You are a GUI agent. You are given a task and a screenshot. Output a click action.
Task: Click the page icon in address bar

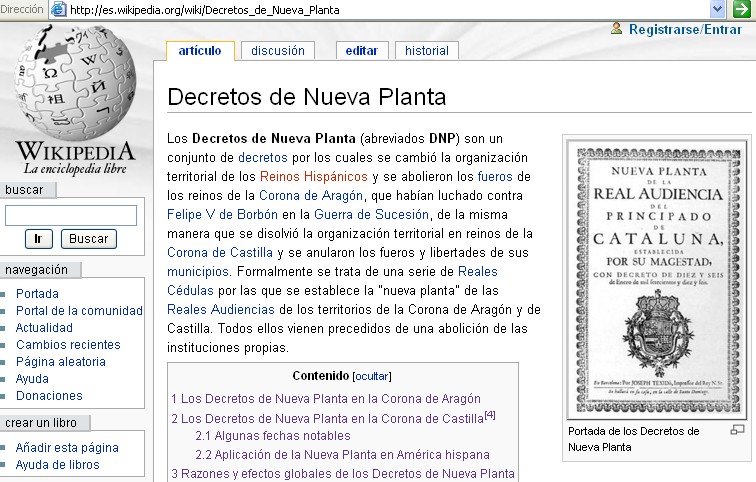click(58, 9)
